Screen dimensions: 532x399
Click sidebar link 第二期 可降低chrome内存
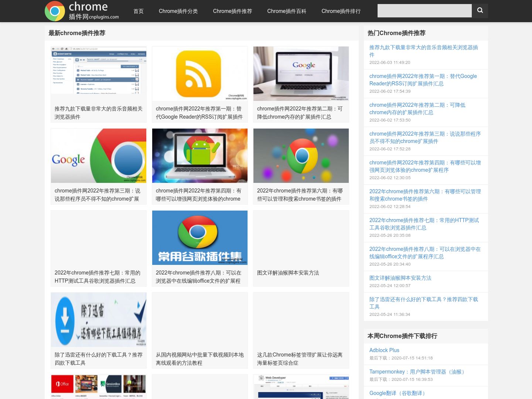[x=417, y=109]
